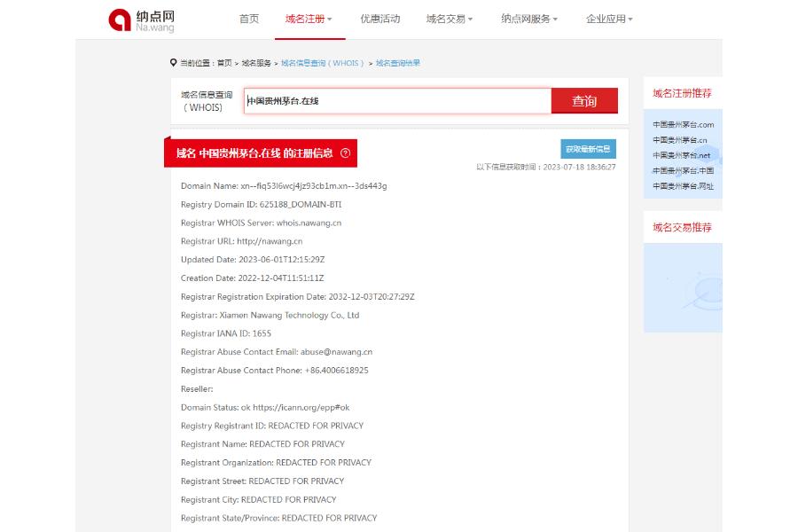This screenshot has width=798, height=532.
Task: Click the Domain Name xn-- punycode line
Action: coord(284,186)
